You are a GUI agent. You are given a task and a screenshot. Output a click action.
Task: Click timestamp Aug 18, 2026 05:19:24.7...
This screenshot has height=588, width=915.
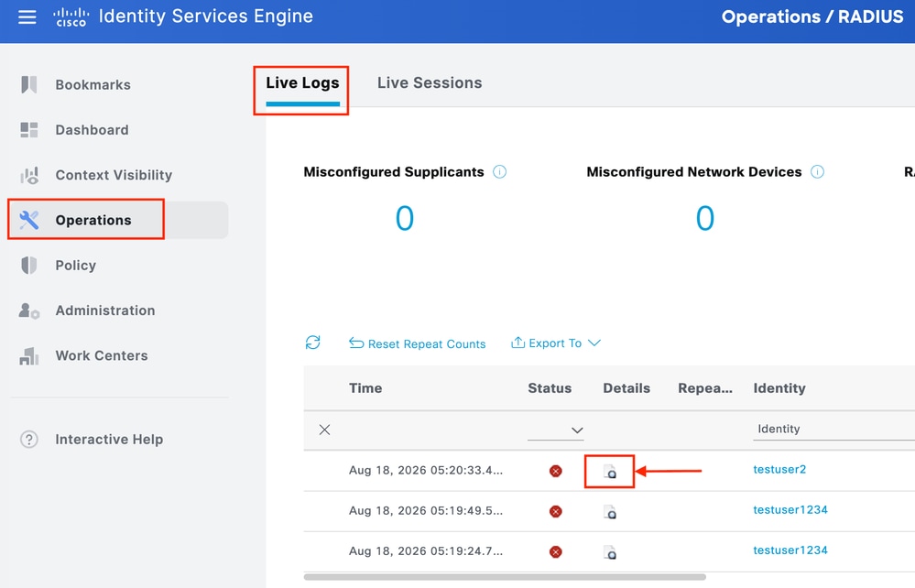point(425,550)
